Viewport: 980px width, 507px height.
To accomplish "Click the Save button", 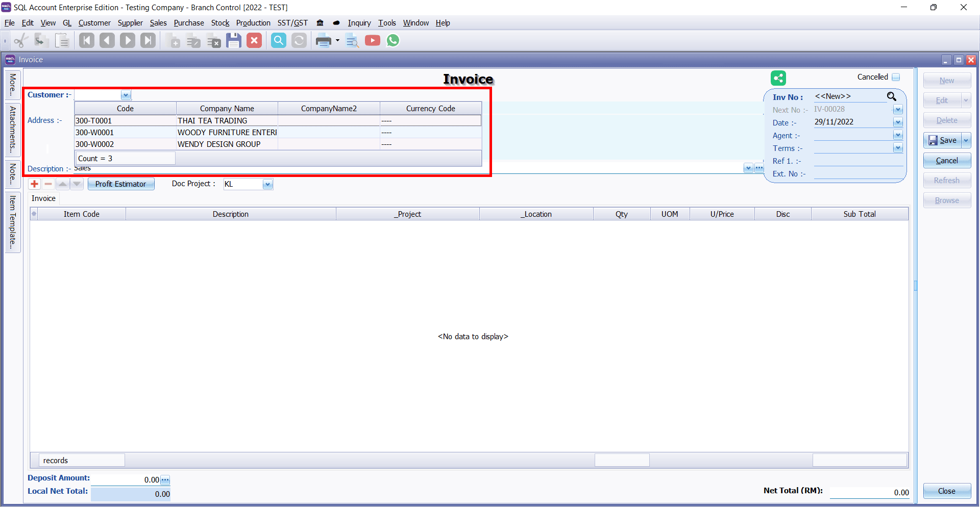I will coord(942,140).
